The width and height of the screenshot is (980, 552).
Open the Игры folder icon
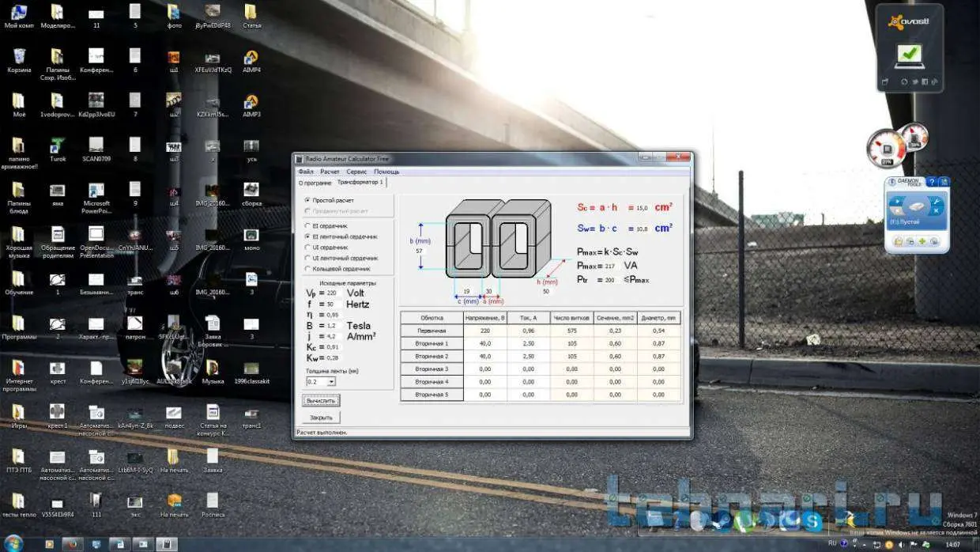(18, 412)
